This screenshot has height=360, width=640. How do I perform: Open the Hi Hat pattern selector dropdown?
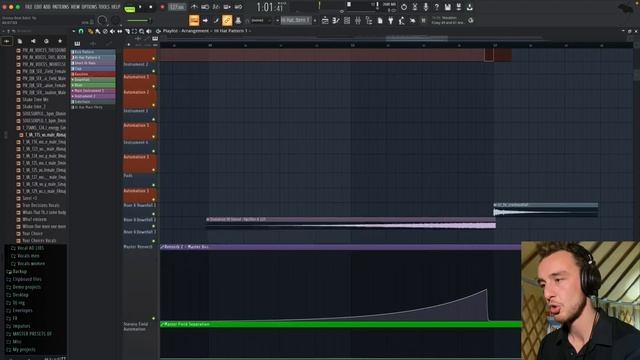(296, 20)
